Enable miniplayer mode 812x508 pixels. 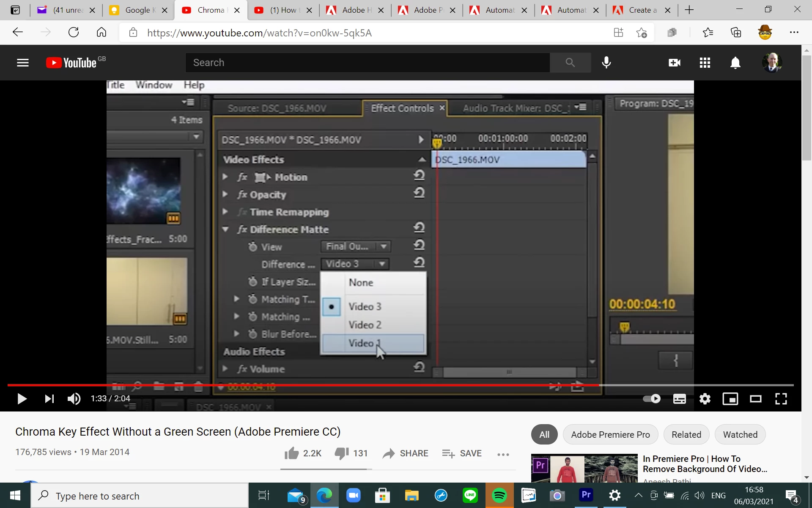click(730, 399)
